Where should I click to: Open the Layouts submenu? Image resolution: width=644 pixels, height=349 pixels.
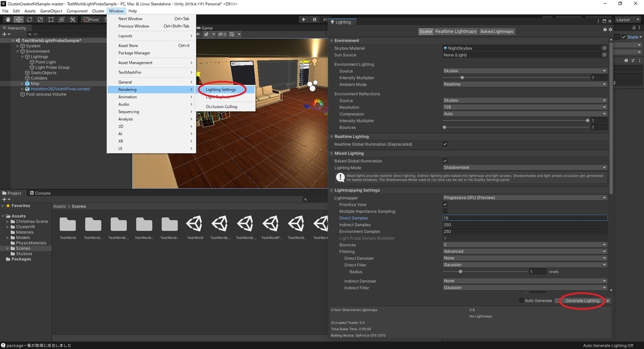[151, 36]
